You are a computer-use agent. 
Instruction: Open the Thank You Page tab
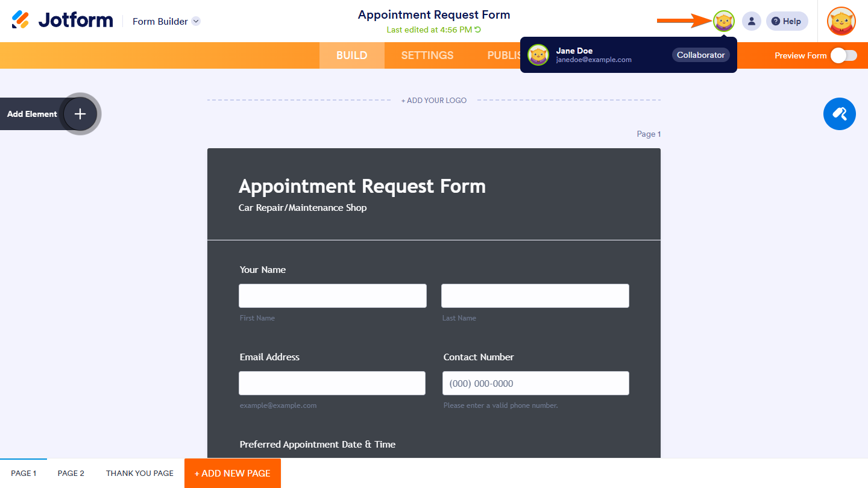point(140,473)
